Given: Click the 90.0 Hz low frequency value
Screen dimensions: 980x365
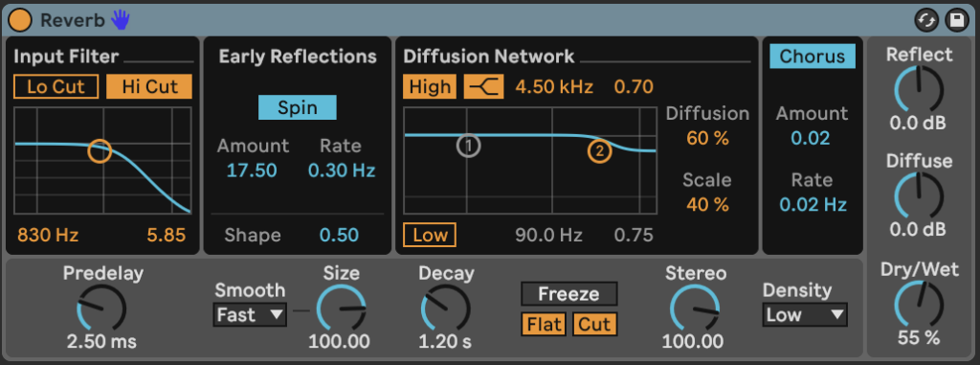Looking at the screenshot, I should pyautogui.click(x=548, y=236).
